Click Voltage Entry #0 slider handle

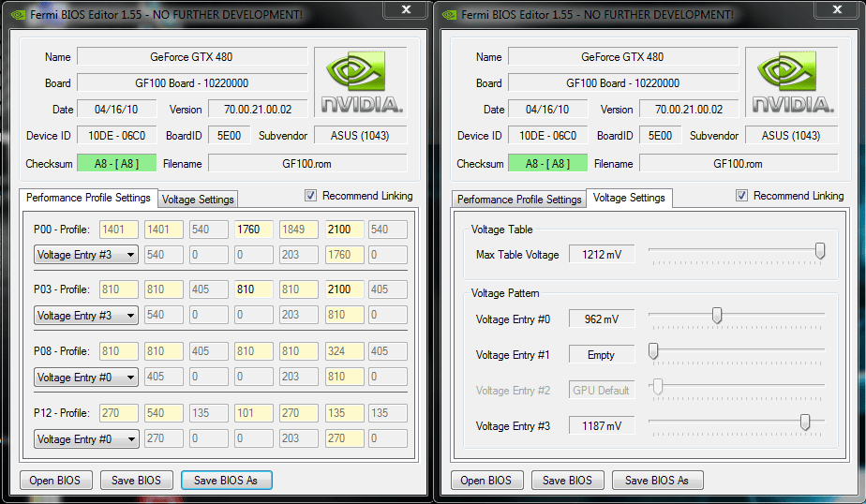[x=717, y=315]
